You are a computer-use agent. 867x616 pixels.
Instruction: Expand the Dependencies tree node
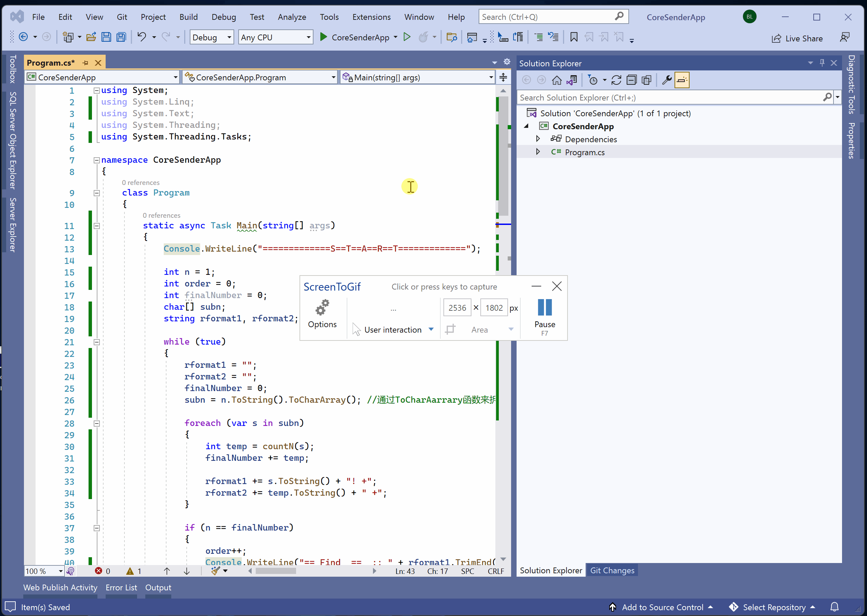(538, 139)
